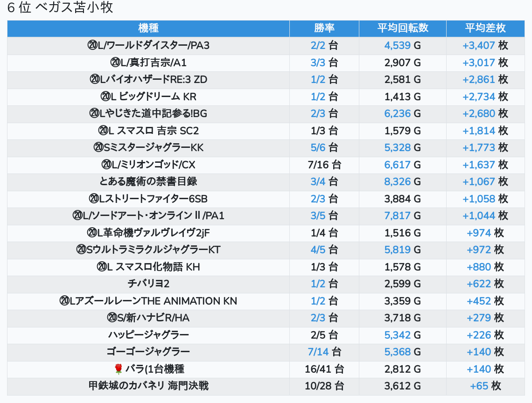
Task: Select 甲鉄城のカバネリ 海門決戦 machine name
Action: (x=148, y=386)
